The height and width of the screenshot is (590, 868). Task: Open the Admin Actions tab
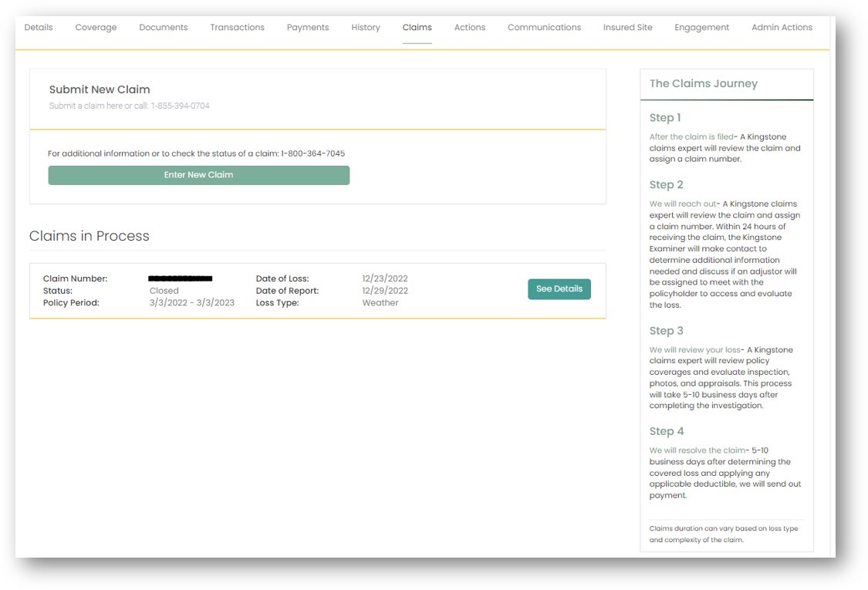click(783, 26)
